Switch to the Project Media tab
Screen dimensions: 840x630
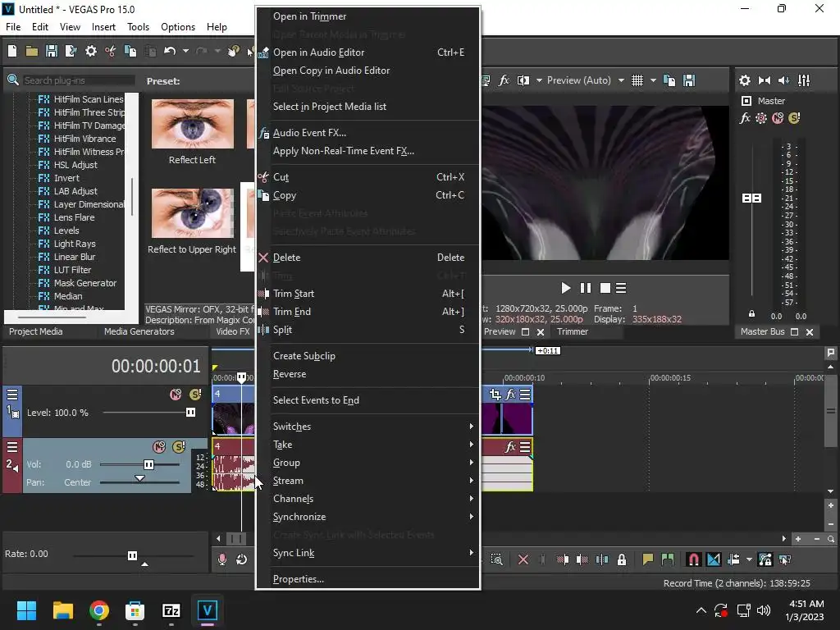click(36, 331)
